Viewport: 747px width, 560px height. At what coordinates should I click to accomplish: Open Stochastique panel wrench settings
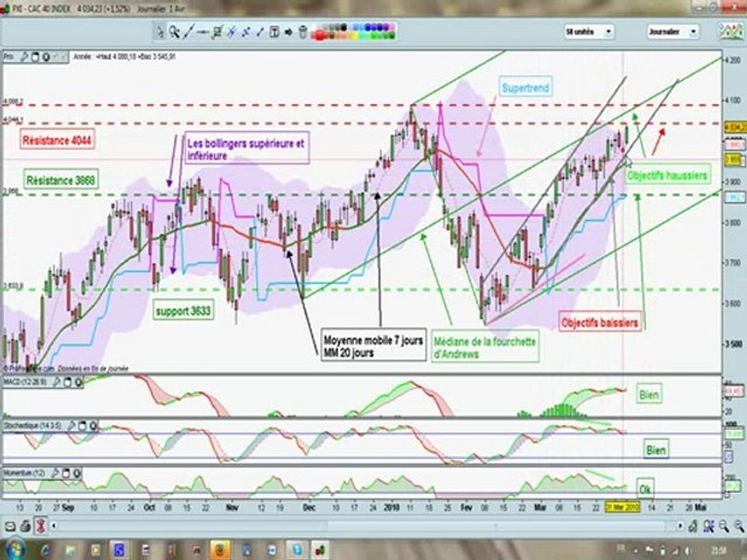[72, 425]
